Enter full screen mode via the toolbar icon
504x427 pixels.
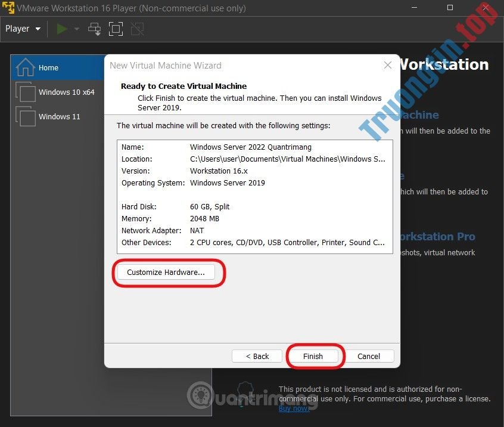116,28
